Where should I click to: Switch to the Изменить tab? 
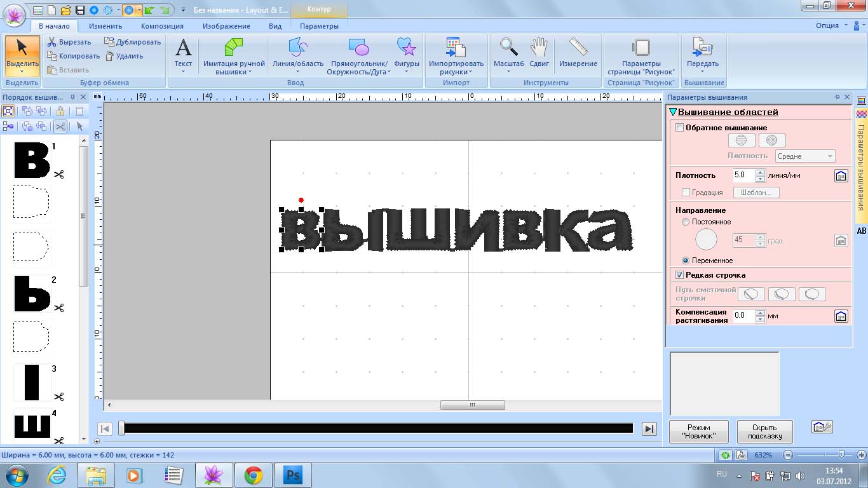(x=105, y=26)
